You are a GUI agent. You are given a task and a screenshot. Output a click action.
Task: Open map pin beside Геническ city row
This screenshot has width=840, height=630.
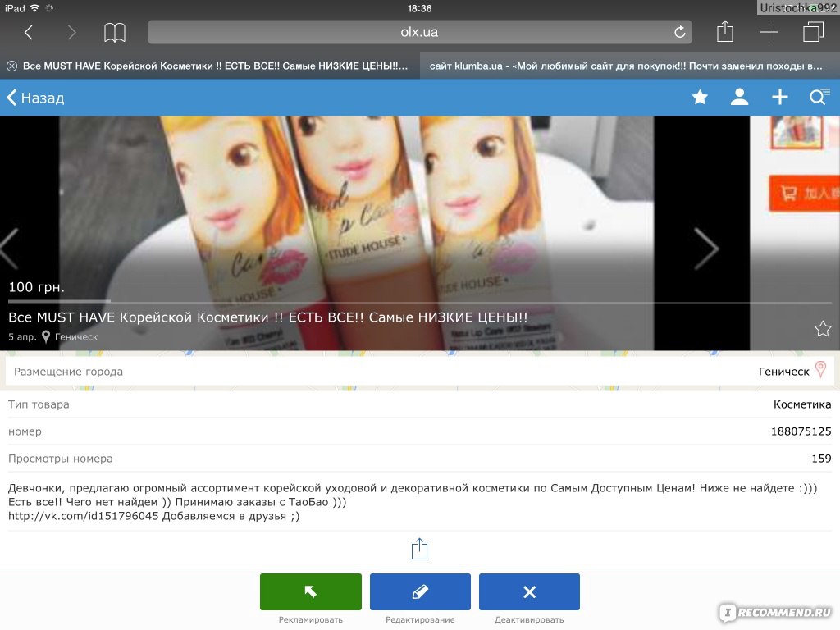click(820, 370)
